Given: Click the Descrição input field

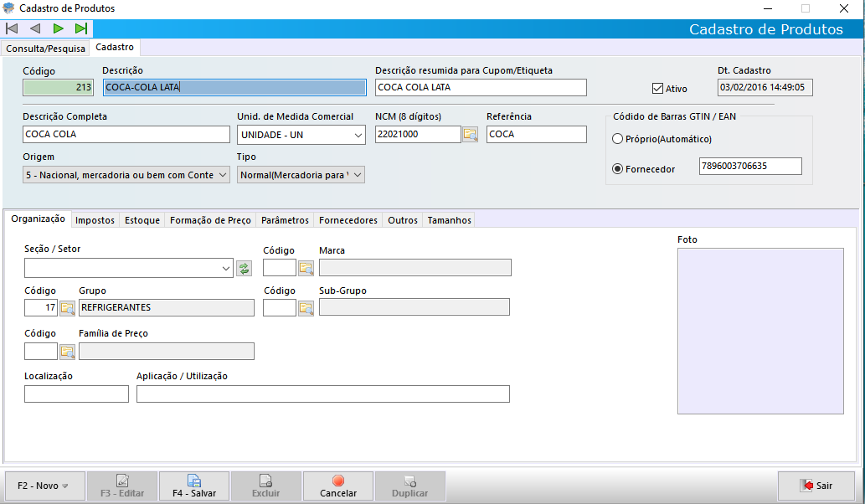Looking at the screenshot, I should coord(234,87).
